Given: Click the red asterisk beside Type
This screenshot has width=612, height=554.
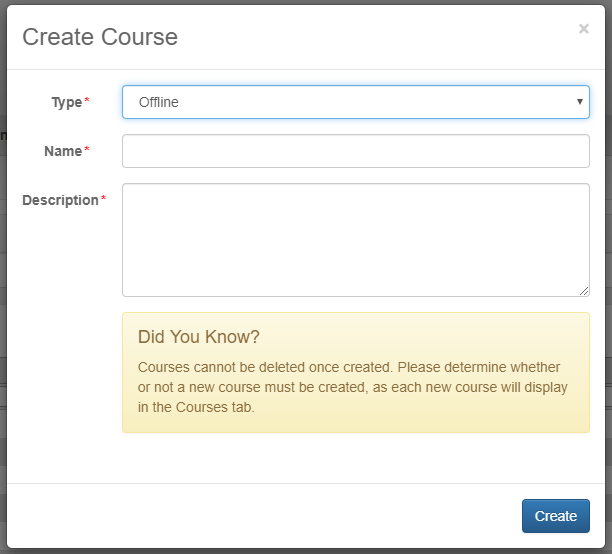Looking at the screenshot, I should click(x=87, y=100).
